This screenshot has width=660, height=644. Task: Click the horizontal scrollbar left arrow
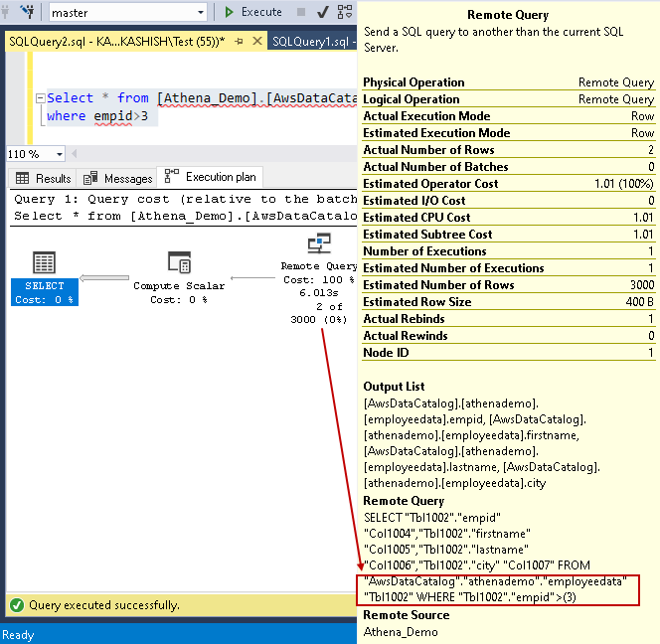tap(75, 154)
